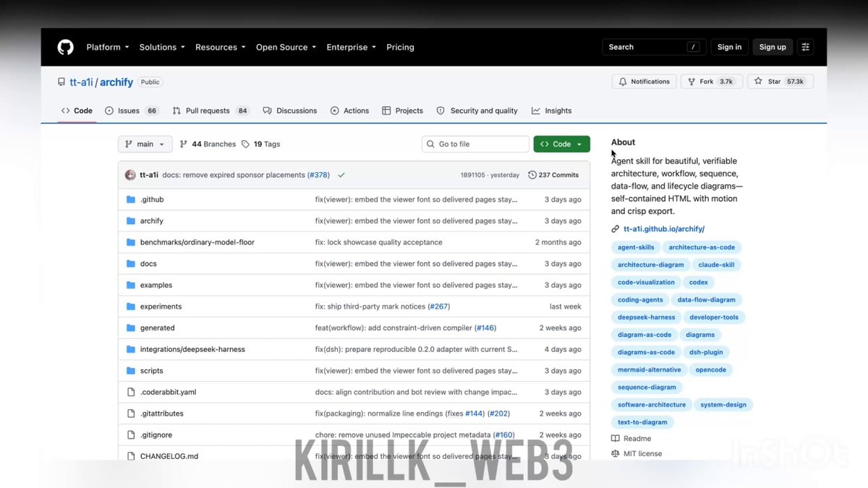Open the docs folder
This screenshot has height=488, width=868.
click(148, 264)
